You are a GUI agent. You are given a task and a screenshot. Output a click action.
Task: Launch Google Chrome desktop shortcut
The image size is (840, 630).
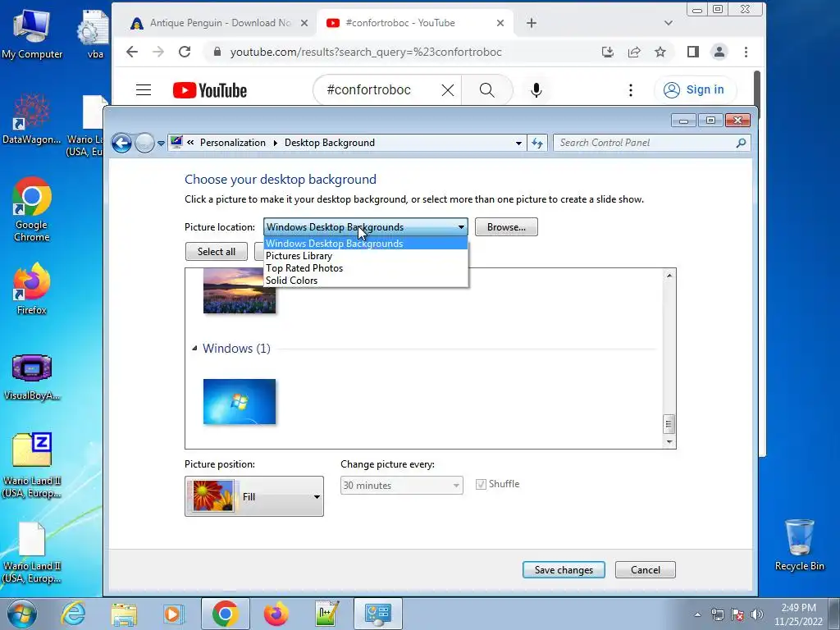point(32,209)
